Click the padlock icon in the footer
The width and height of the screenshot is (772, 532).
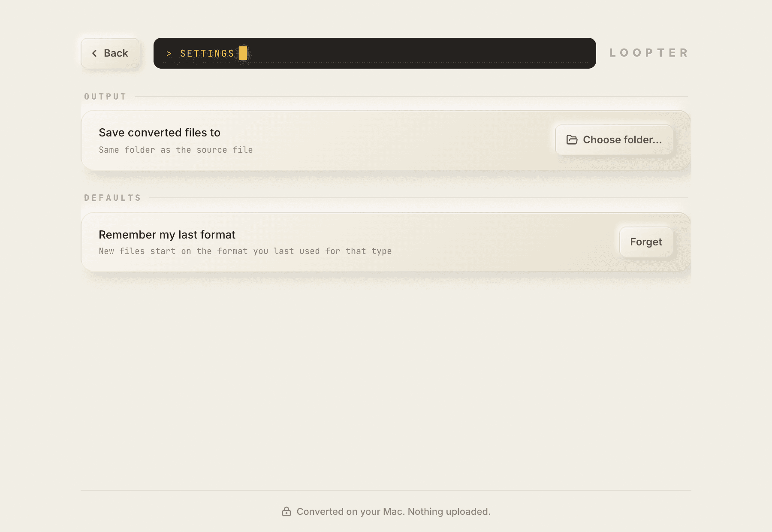pyautogui.click(x=286, y=511)
